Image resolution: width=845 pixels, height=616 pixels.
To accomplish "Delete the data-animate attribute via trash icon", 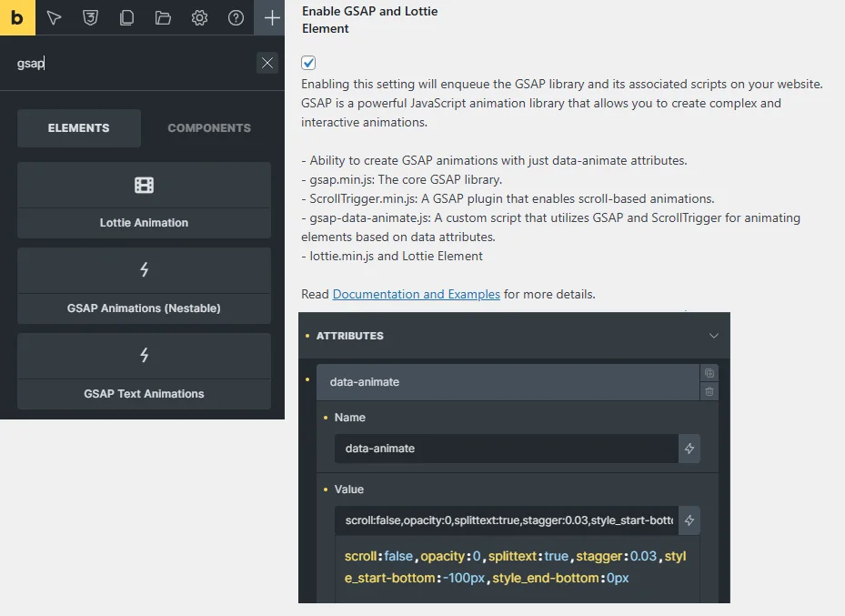I will (709, 391).
